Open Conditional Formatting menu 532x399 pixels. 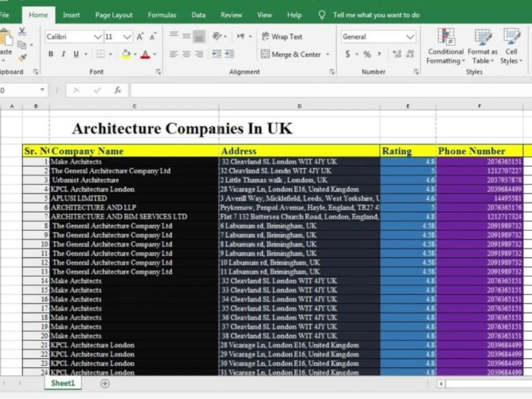click(445, 46)
